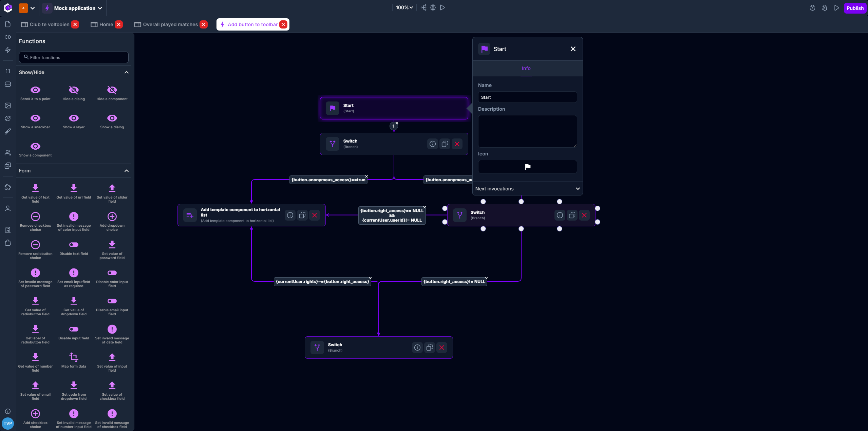Close the Start info panel

point(573,49)
